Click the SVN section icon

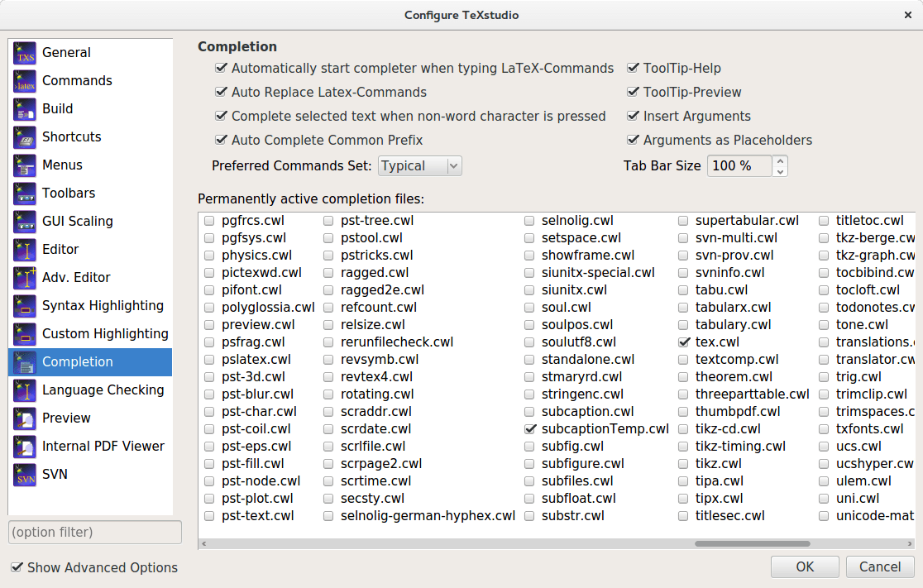[x=25, y=475]
